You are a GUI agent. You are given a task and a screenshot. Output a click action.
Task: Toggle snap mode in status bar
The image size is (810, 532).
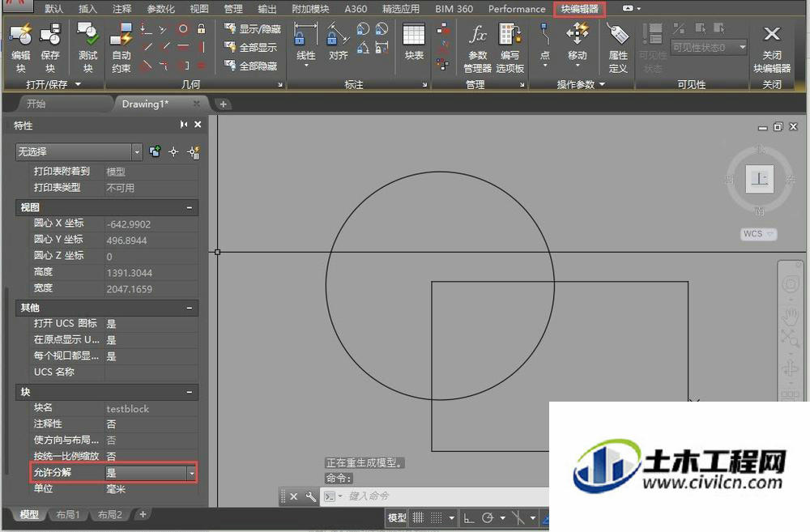point(437,517)
